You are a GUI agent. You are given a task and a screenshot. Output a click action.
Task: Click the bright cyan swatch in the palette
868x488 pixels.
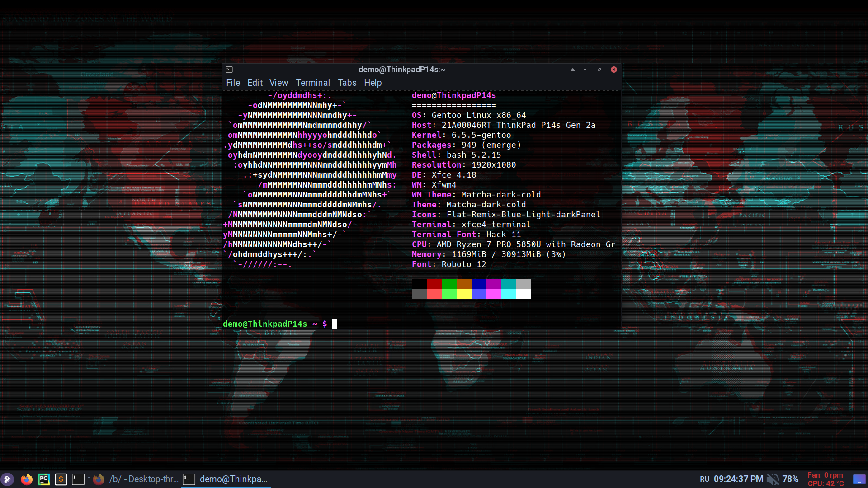(x=509, y=294)
